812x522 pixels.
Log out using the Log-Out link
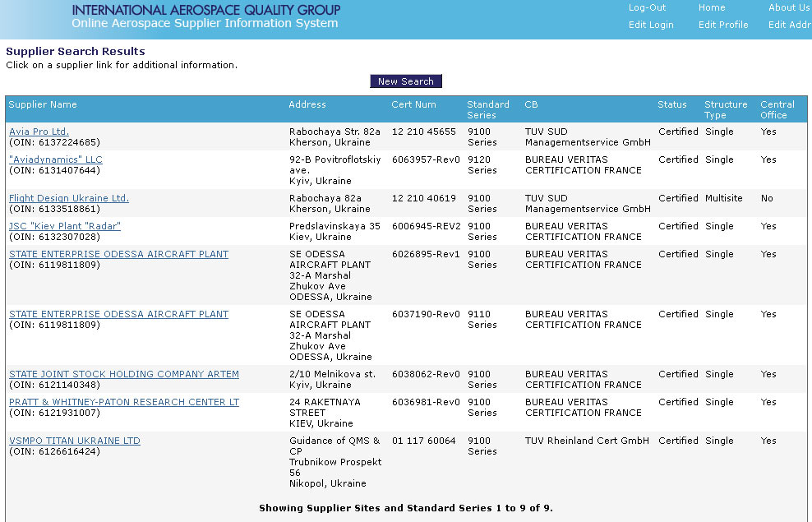(x=647, y=7)
